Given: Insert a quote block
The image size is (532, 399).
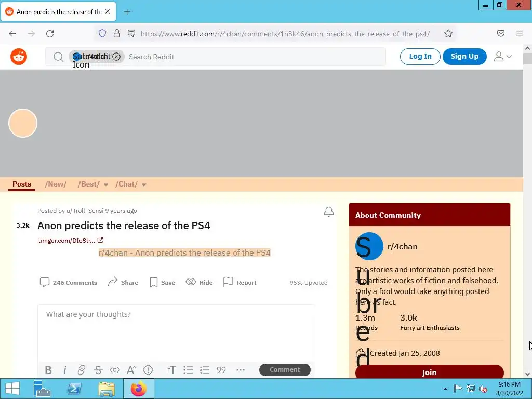Looking at the screenshot, I should pos(221,370).
